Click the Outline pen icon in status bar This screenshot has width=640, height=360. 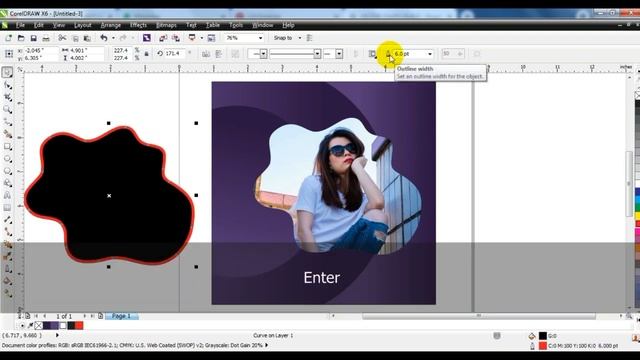pyautogui.click(x=532, y=346)
